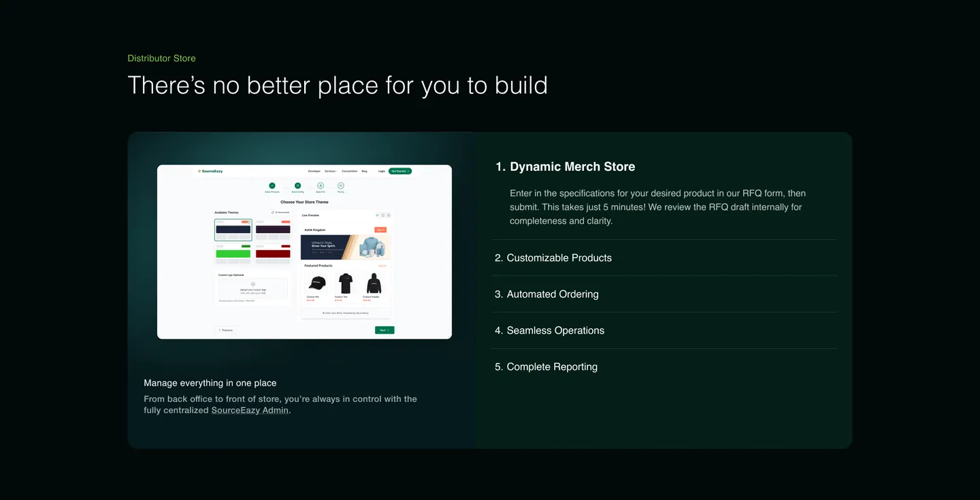The height and width of the screenshot is (500, 980).
Task: Go back with the Previous button
Action: [x=225, y=330]
